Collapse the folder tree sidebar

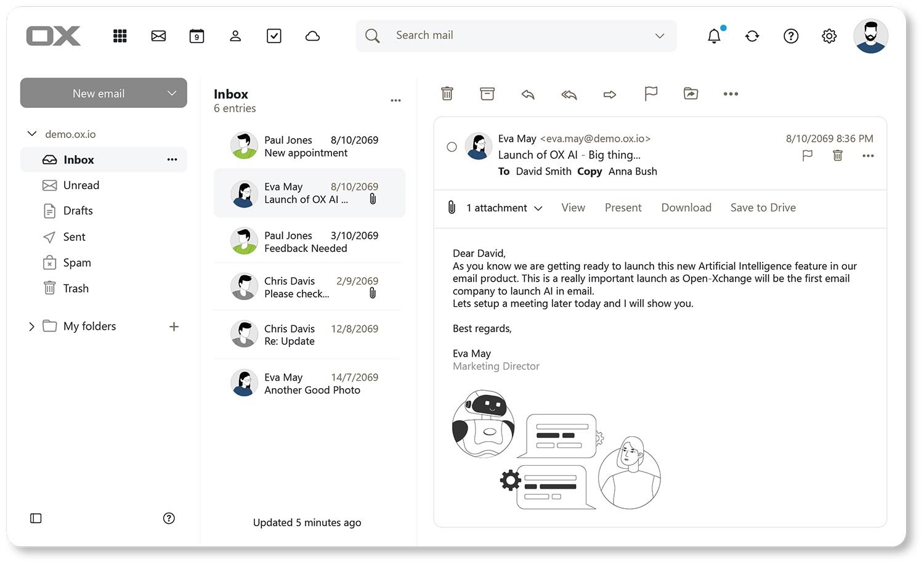35,518
